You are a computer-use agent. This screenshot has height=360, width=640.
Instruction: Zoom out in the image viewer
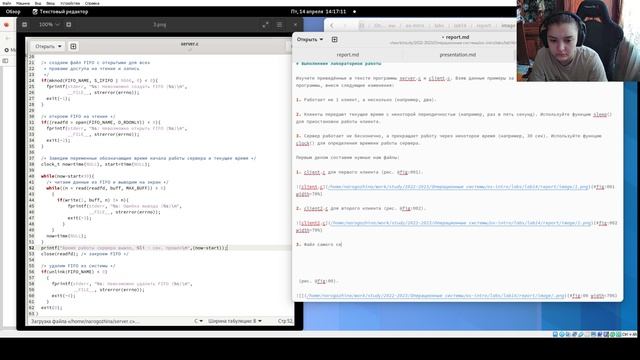(24, 24)
